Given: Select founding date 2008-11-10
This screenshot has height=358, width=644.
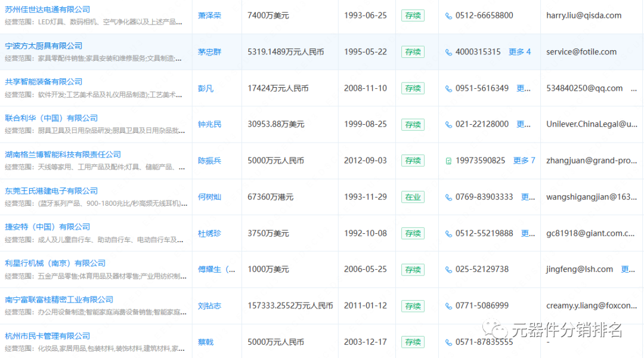Looking at the screenshot, I should coord(366,88).
